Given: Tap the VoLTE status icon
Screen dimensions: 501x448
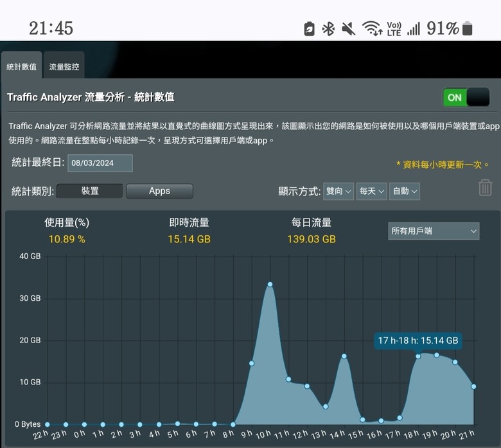Looking at the screenshot, I should click(x=394, y=29).
